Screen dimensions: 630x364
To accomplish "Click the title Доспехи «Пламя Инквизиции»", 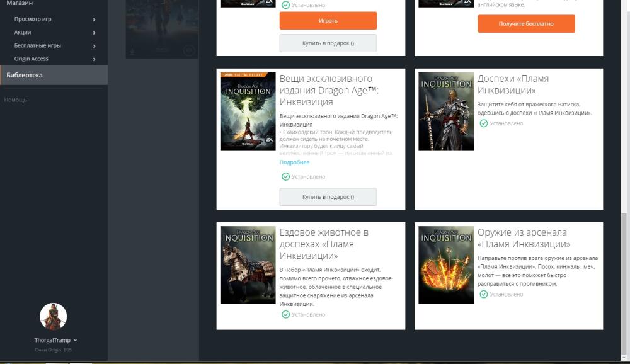I will 513,84.
